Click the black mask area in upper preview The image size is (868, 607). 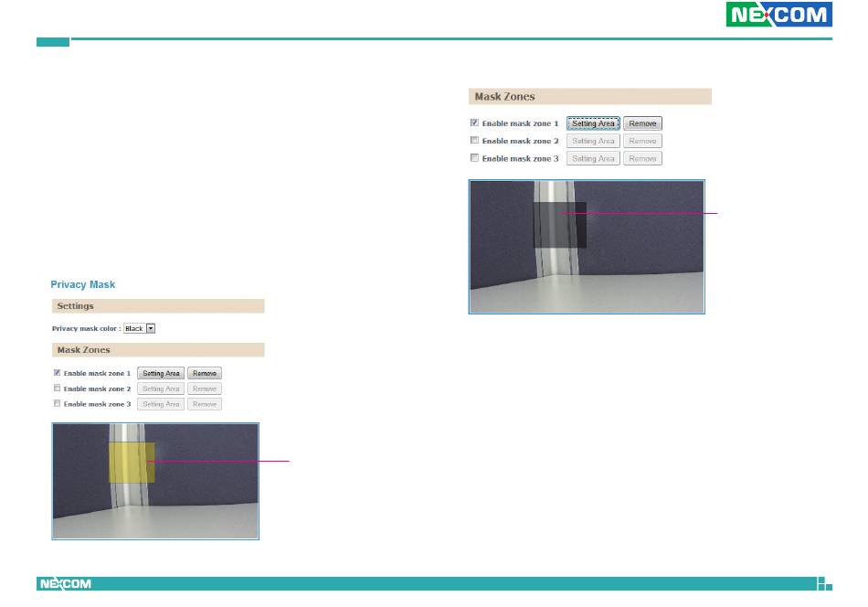pos(560,225)
